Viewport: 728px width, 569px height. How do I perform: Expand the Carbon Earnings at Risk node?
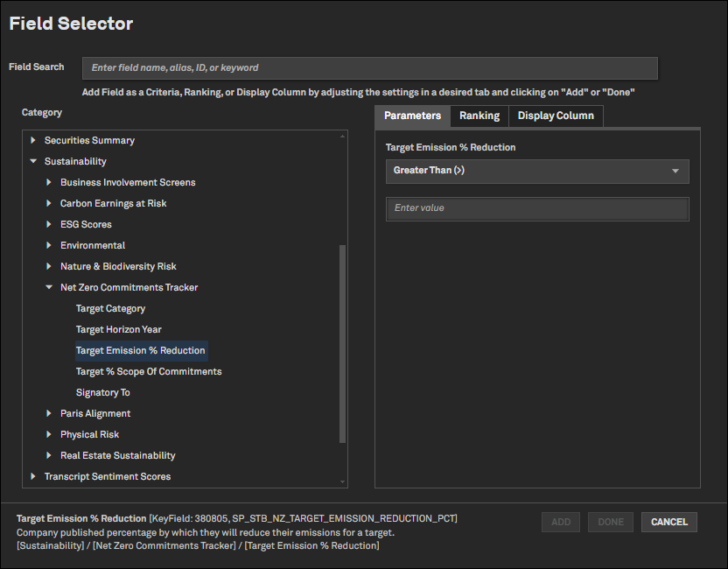49,203
